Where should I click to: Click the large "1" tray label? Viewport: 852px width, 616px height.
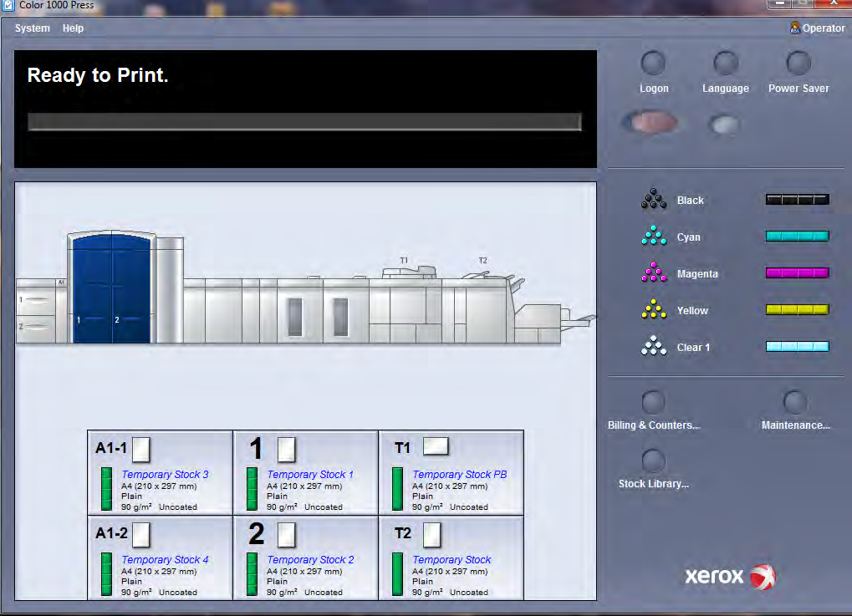tap(256, 449)
